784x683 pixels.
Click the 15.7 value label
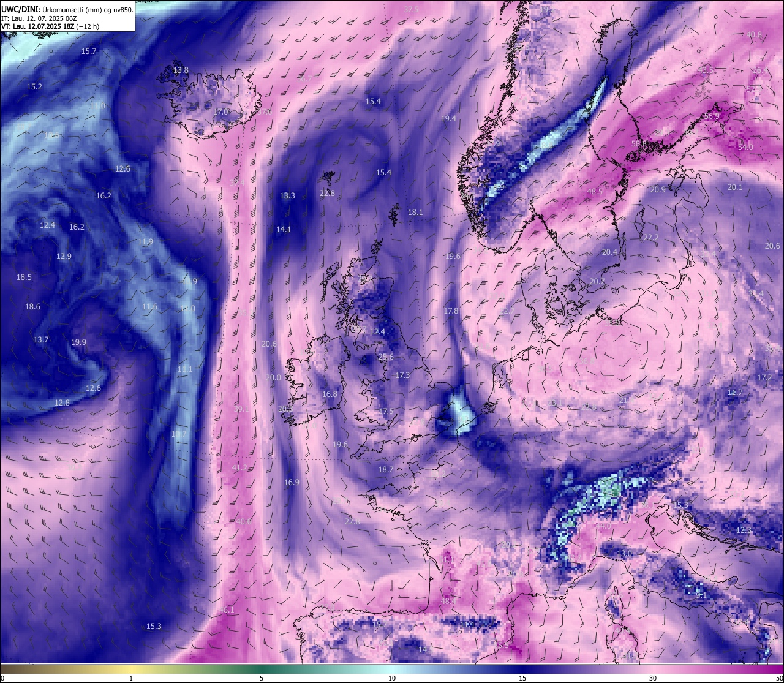[x=89, y=51]
